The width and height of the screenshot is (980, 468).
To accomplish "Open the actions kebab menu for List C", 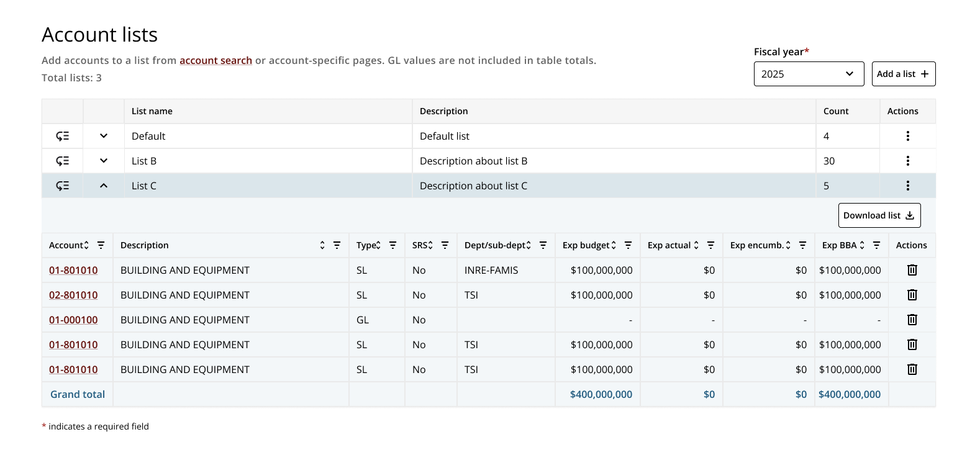I will 907,186.
